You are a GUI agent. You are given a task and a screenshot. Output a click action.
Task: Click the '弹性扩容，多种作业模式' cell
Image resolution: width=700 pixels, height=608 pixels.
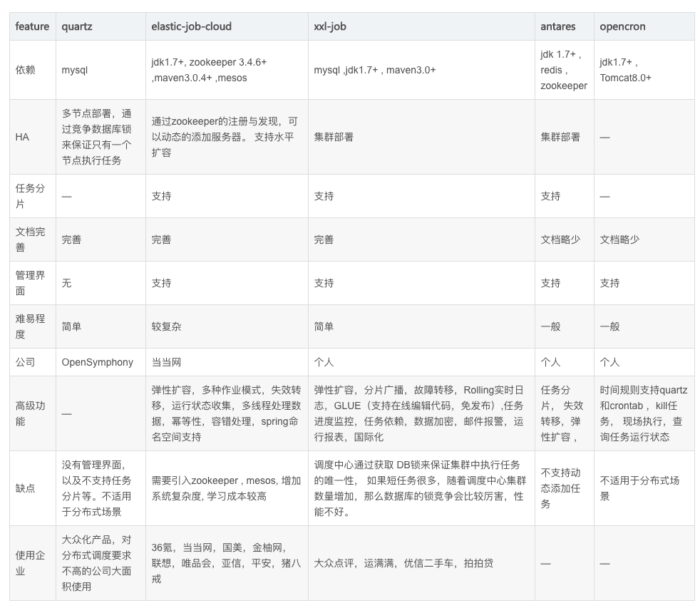click(x=227, y=413)
